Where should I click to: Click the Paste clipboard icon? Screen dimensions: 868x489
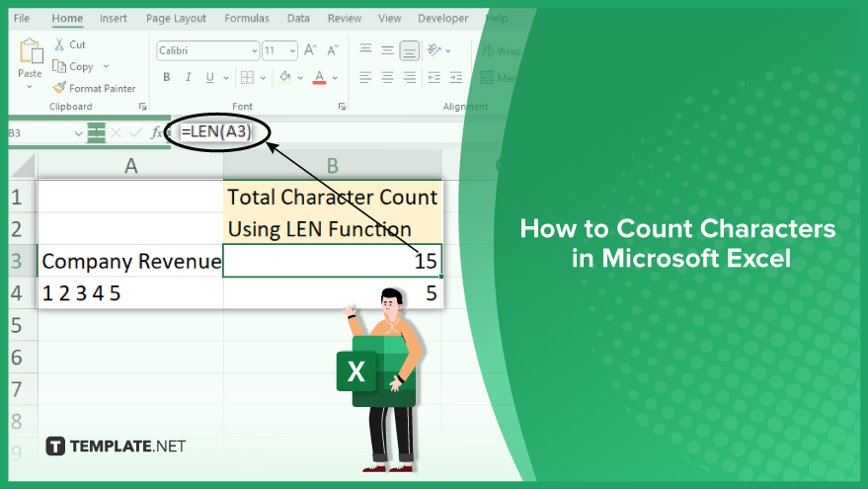[31, 52]
